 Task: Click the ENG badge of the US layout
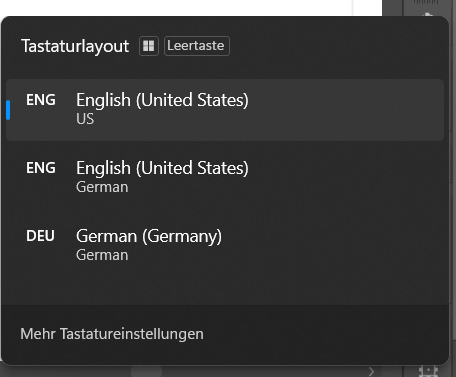click(x=41, y=100)
